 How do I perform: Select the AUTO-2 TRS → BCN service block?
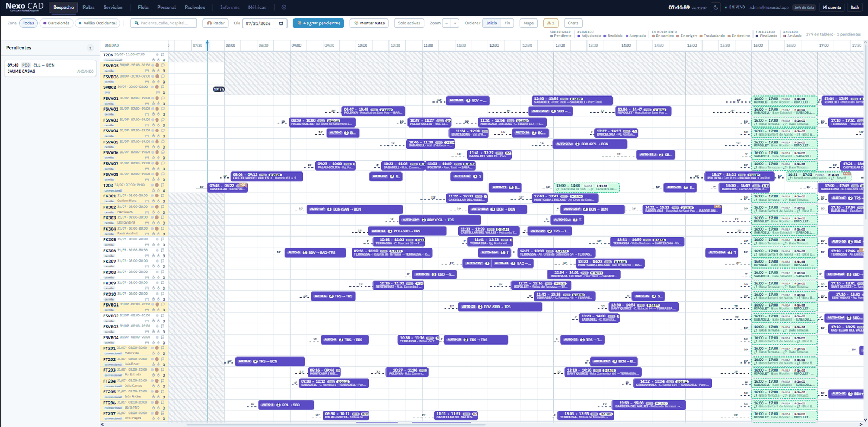(270, 361)
